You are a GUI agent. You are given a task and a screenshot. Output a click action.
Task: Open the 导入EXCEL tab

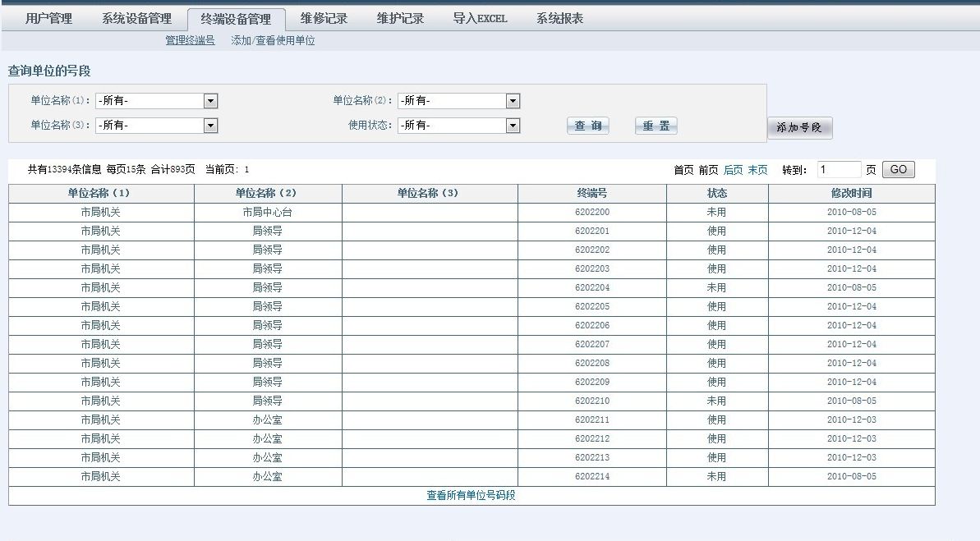480,19
